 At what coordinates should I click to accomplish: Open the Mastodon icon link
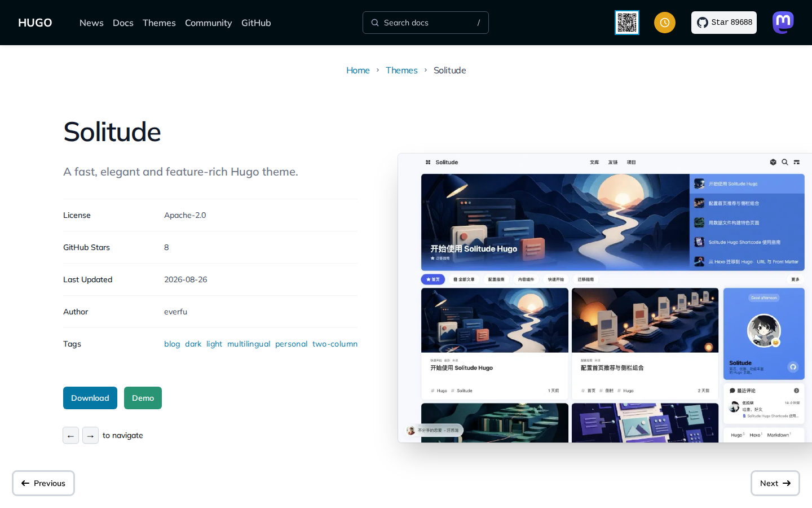coord(783,23)
